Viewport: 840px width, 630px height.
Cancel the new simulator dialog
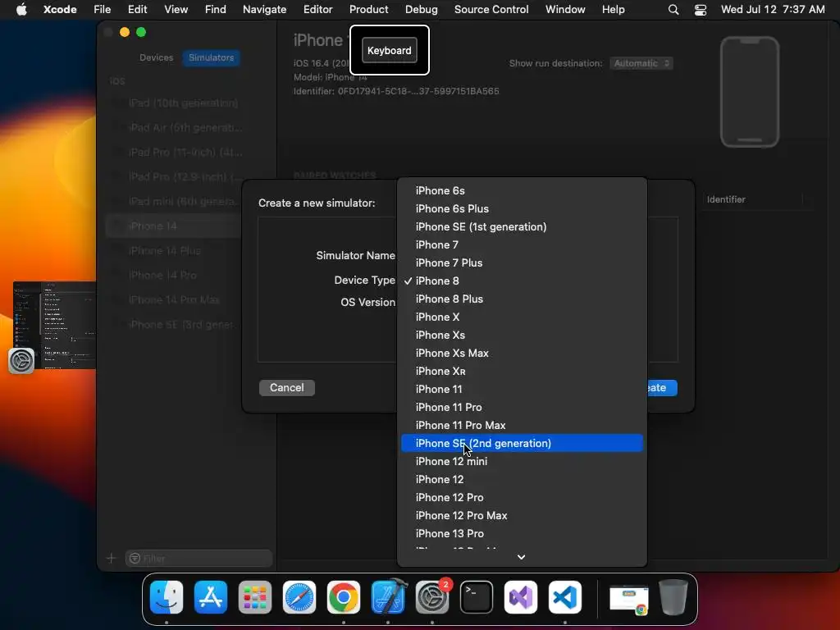click(286, 388)
